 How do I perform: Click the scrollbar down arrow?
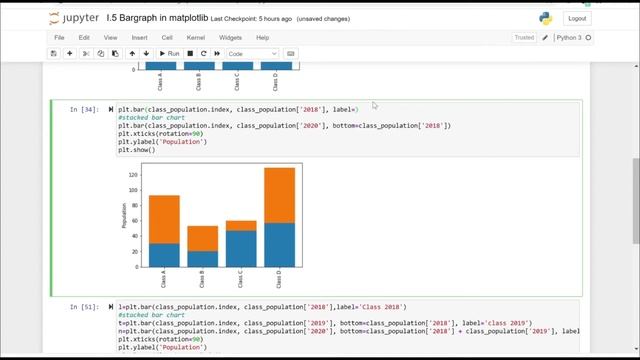pyautogui.click(x=636, y=349)
